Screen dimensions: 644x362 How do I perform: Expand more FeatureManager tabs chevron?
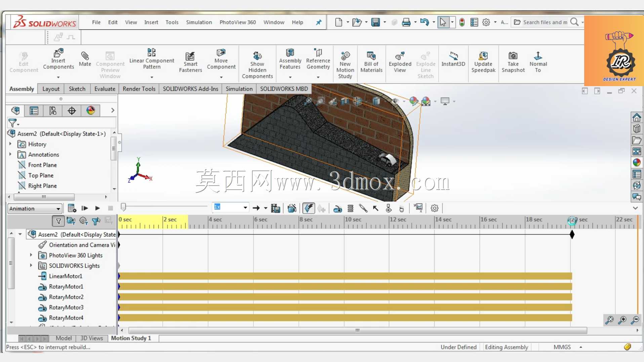click(113, 110)
